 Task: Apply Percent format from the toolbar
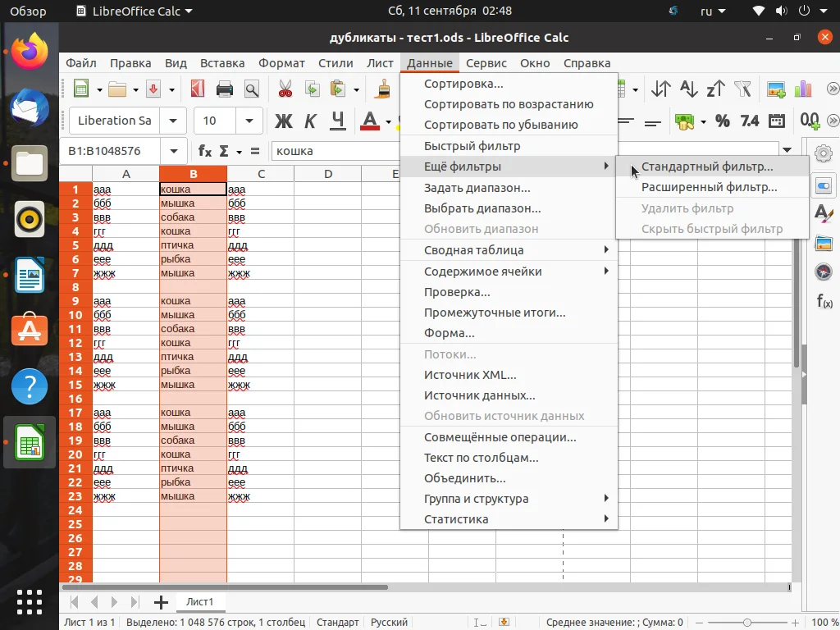(x=722, y=121)
